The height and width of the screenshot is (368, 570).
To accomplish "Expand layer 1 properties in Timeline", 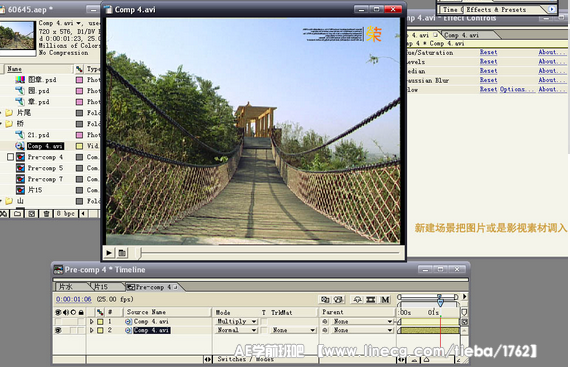I will click(x=92, y=322).
